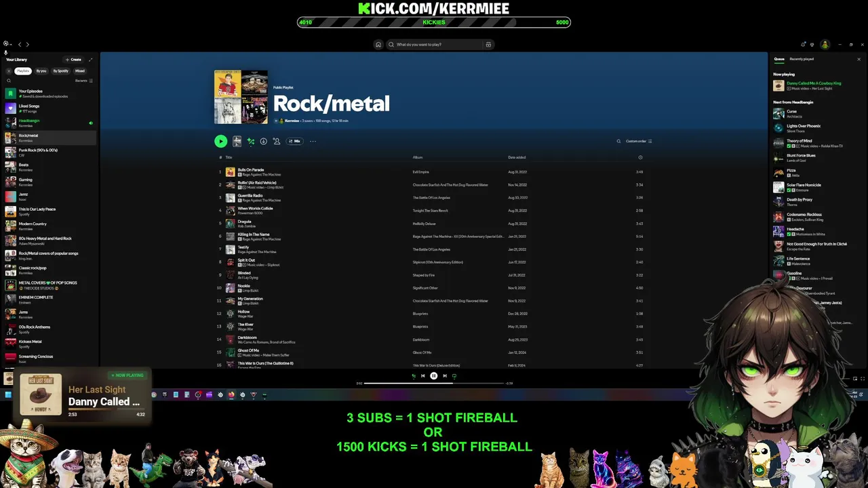Select the Playlists filter chip
Image resolution: width=868 pixels, height=488 pixels.
point(23,70)
